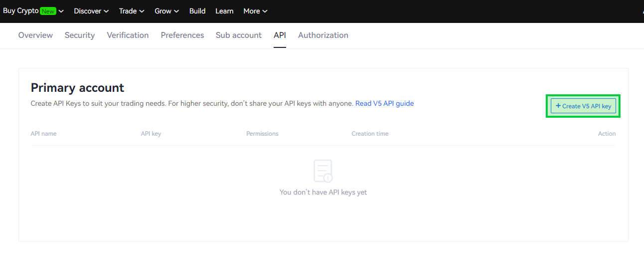Click the Primary account heading
This screenshot has height=260, width=644.
77,88
